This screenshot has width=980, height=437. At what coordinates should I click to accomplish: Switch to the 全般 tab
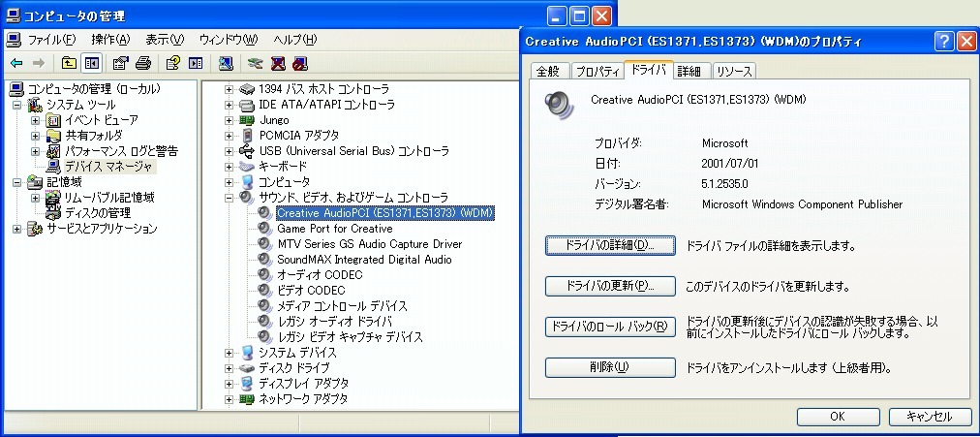[x=549, y=72]
